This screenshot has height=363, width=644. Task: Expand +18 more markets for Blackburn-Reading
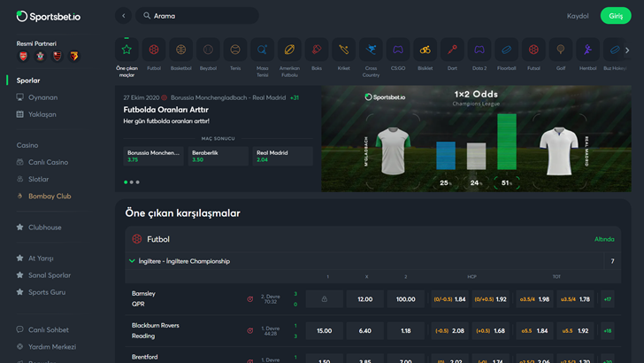pos(608,330)
